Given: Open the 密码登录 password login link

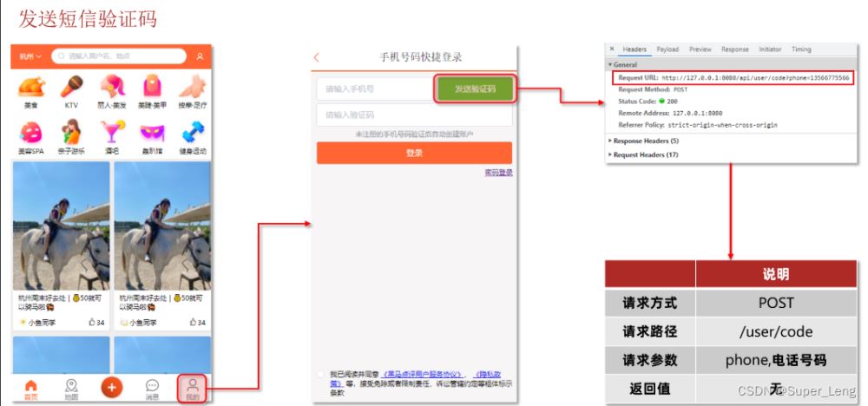Looking at the screenshot, I should click(x=499, y=173).
